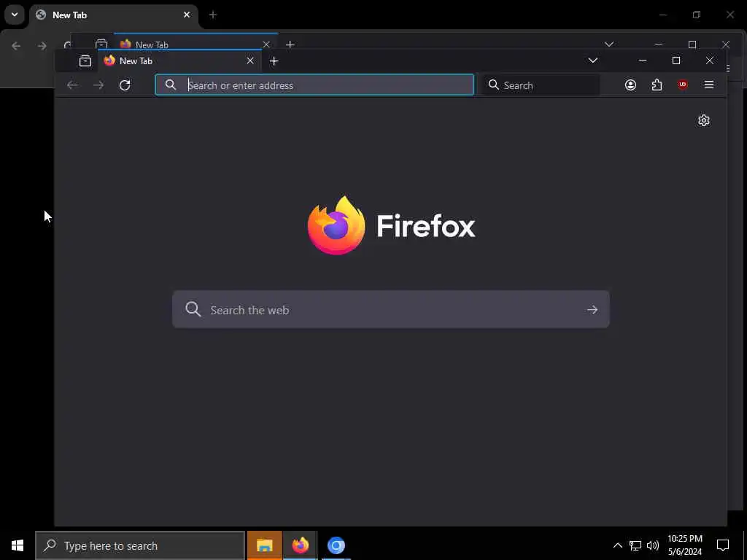Switch to Firefox taskbar icon
The width and height of the screenshot is (747, 560).
(x=300, y=545)
